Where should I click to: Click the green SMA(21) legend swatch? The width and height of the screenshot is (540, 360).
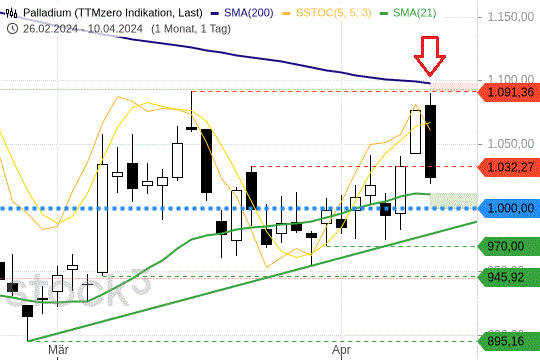[x=384, y=14]
